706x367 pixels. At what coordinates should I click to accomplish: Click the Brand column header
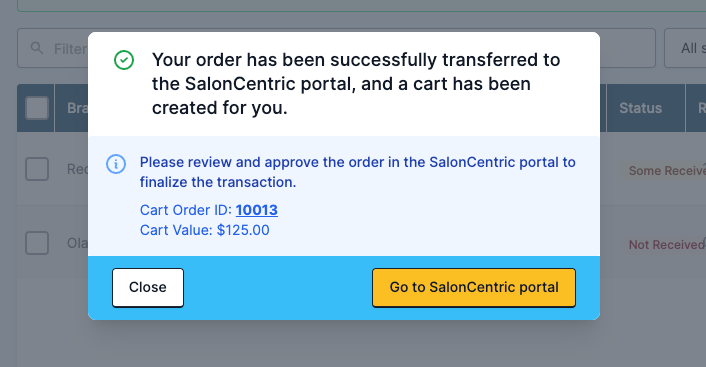(x=71, y=108)
